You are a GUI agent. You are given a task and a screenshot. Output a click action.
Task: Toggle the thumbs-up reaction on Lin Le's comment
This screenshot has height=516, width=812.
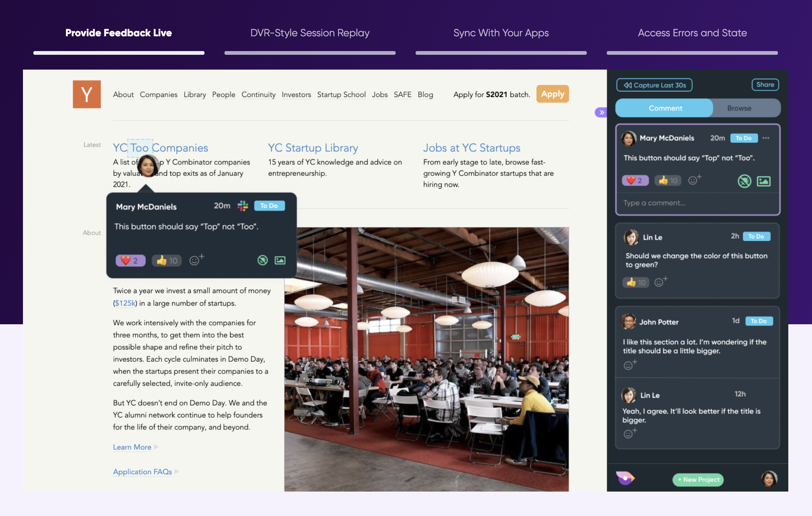pyautogui.click(x=636, y=282)
